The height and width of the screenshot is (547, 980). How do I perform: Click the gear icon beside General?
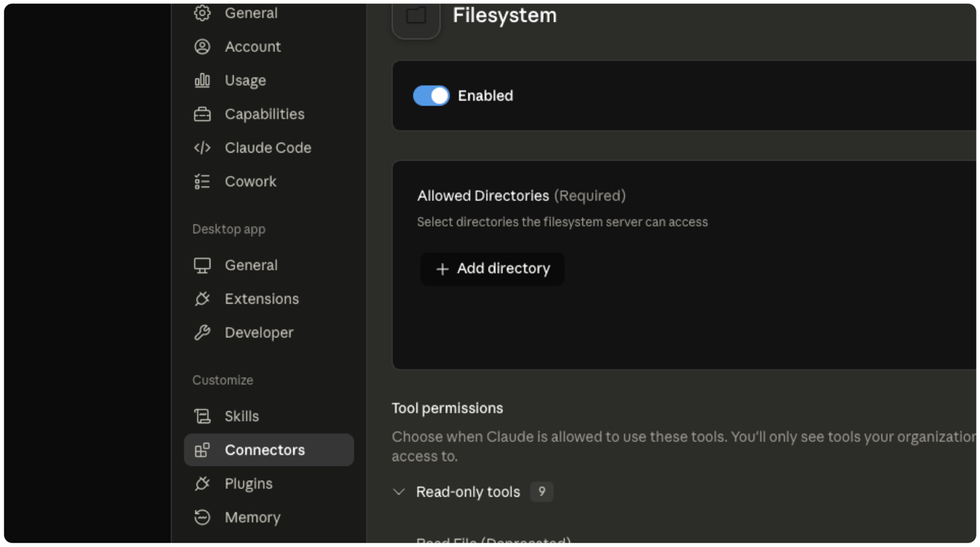202,13
